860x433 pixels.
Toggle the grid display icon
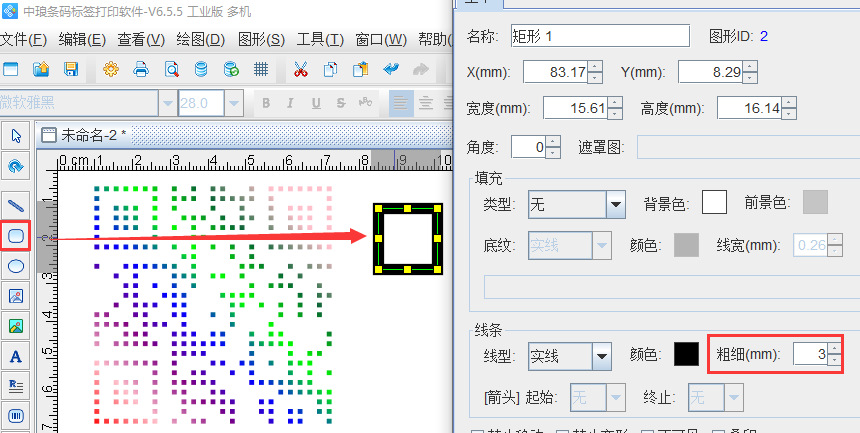[260, 70]
